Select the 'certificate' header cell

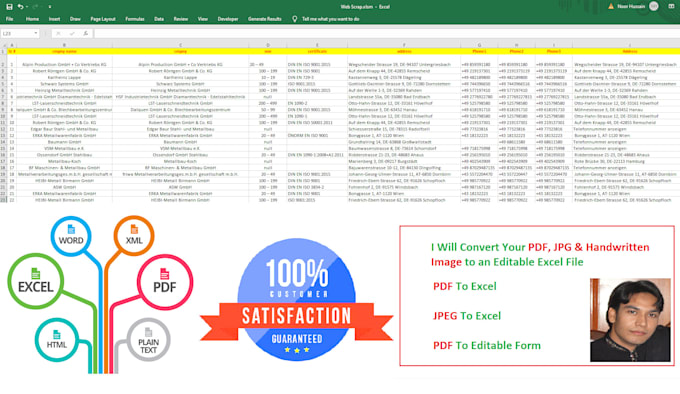point(317,51)
